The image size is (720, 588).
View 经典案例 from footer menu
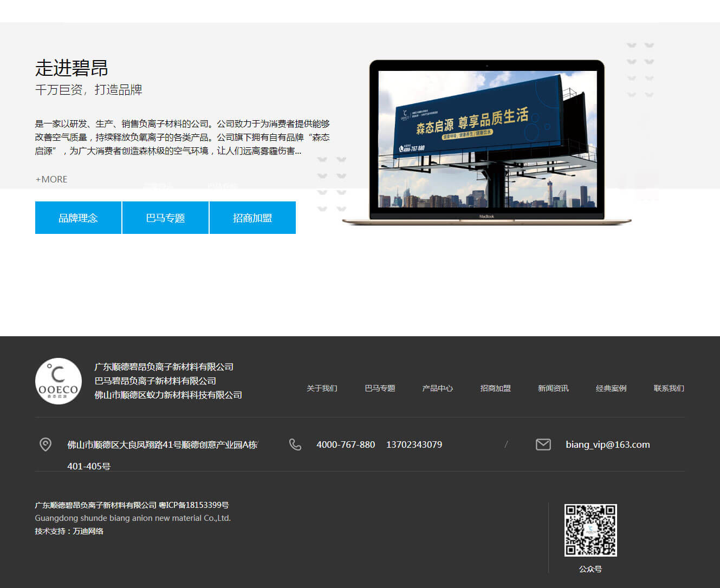coord(611,388)
